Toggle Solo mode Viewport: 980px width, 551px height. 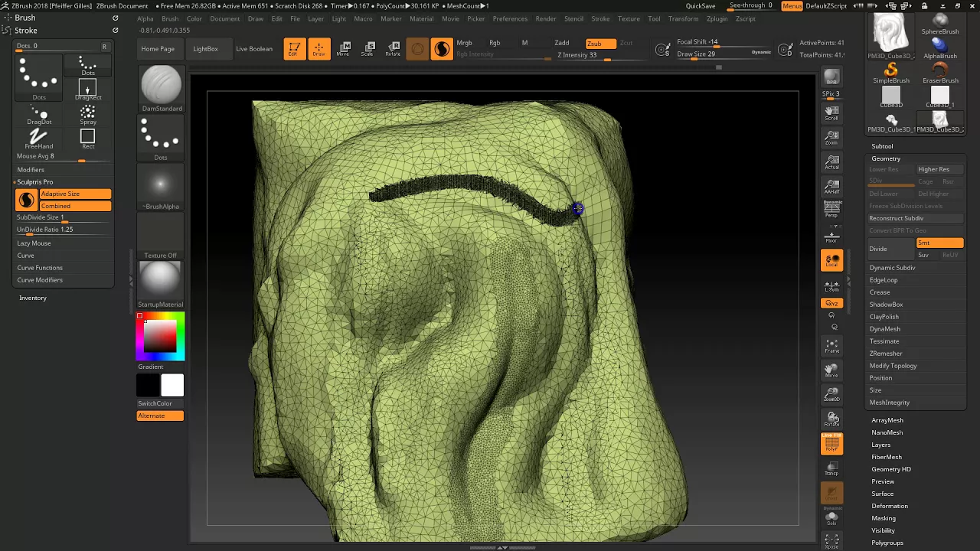click(831, 519)
